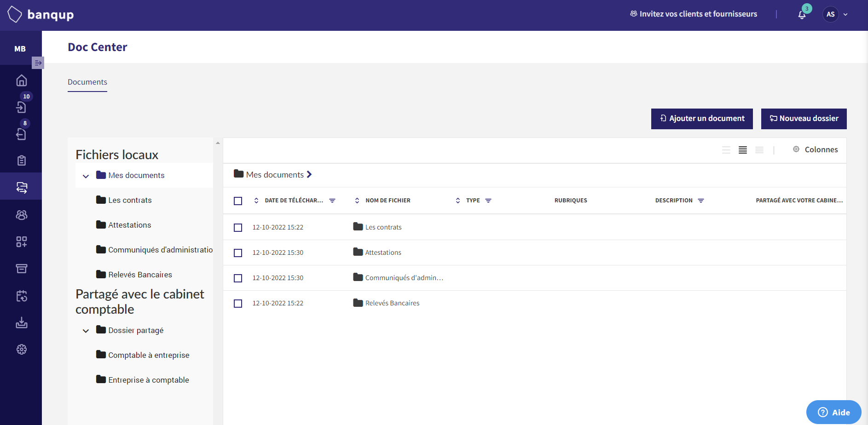Select Dossier partagé folder in tree

tap(130, 330)
